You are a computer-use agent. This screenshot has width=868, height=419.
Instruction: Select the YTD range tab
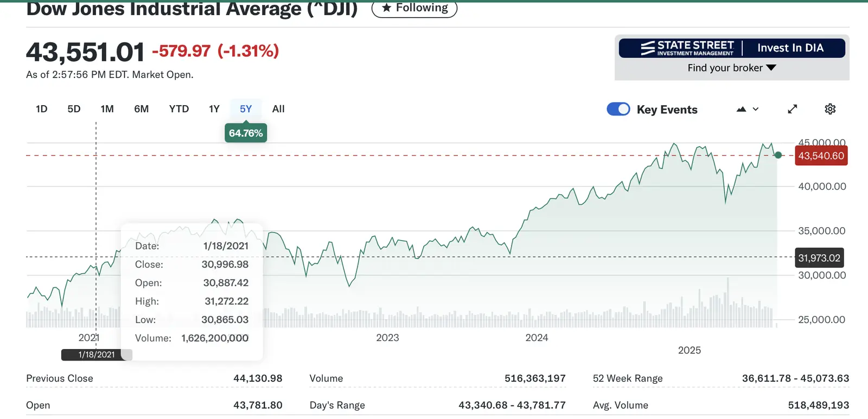pos(179,109)
